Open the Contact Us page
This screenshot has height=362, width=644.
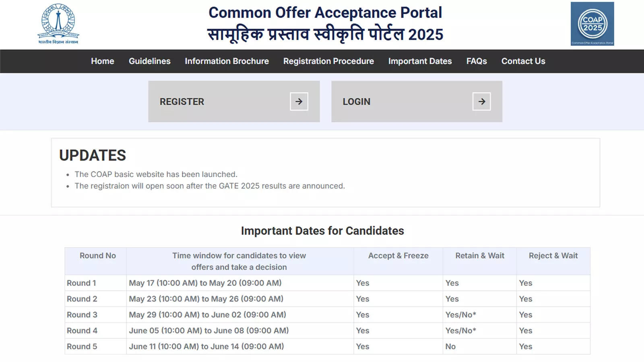(523, 61)
